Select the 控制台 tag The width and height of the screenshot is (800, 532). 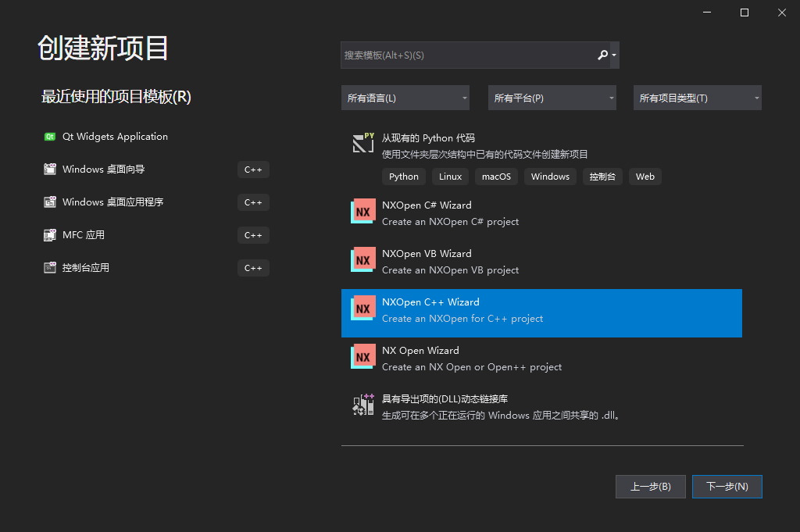pos(602,177)
